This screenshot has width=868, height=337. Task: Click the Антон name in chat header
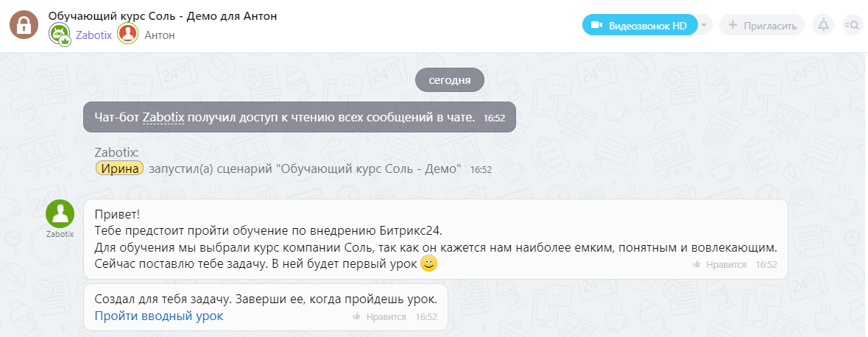coord(160,35)
